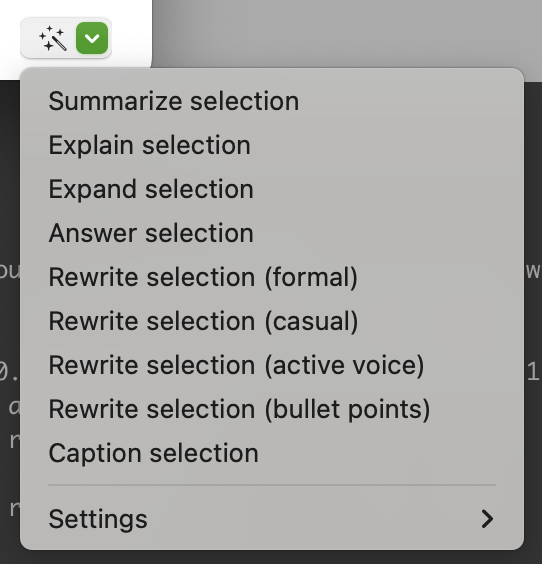This screenshot has width=542, height=564.
Task: Open the Settings submenu item
Action: click(272, 519)
